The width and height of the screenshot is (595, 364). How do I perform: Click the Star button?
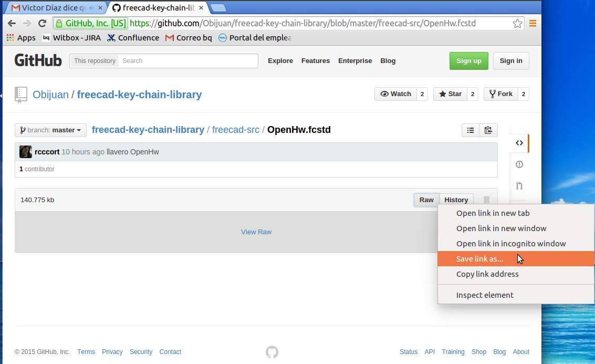[x=450, y=93]
